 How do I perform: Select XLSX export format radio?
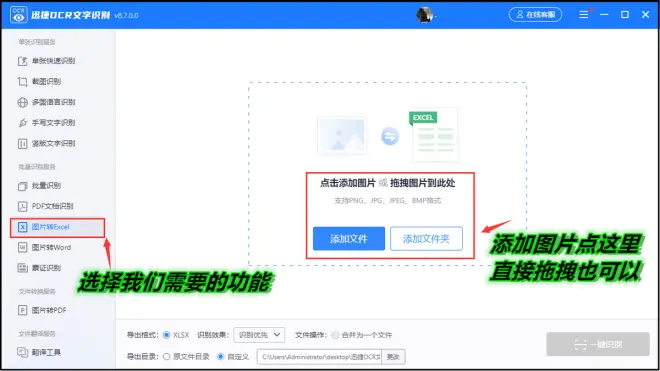[x=167, y=335]
